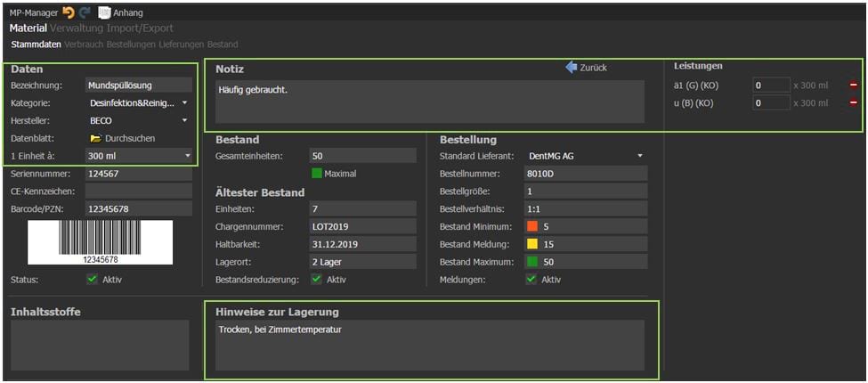Click the Barcode/PZN input field

click(138, 208)
